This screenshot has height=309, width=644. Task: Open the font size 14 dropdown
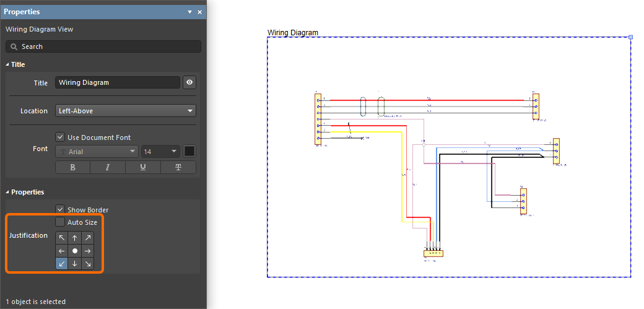(160, 152)
